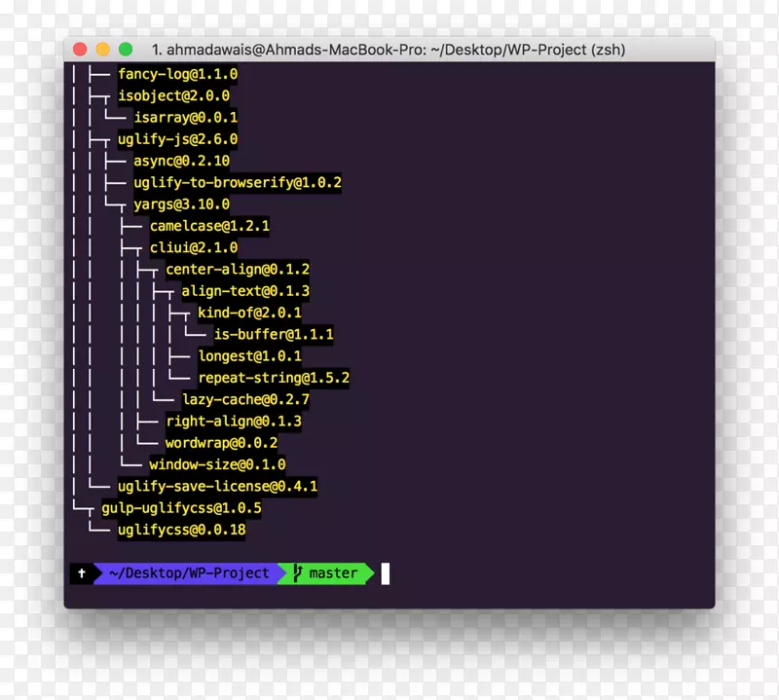Click the ~/Desktop/WP-Project prompt segment
Image resolution: width=779 pixels, height=700 pixels.
[189, 573]
